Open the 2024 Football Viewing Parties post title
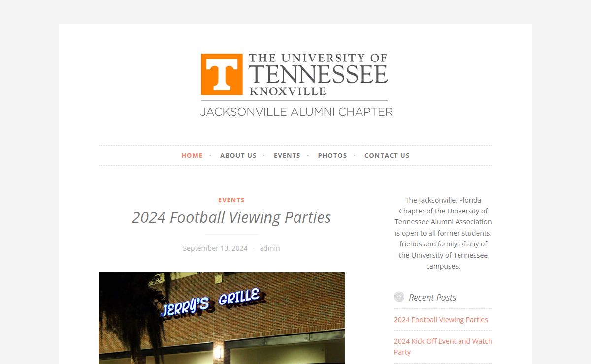 click(x=231, y=217)
